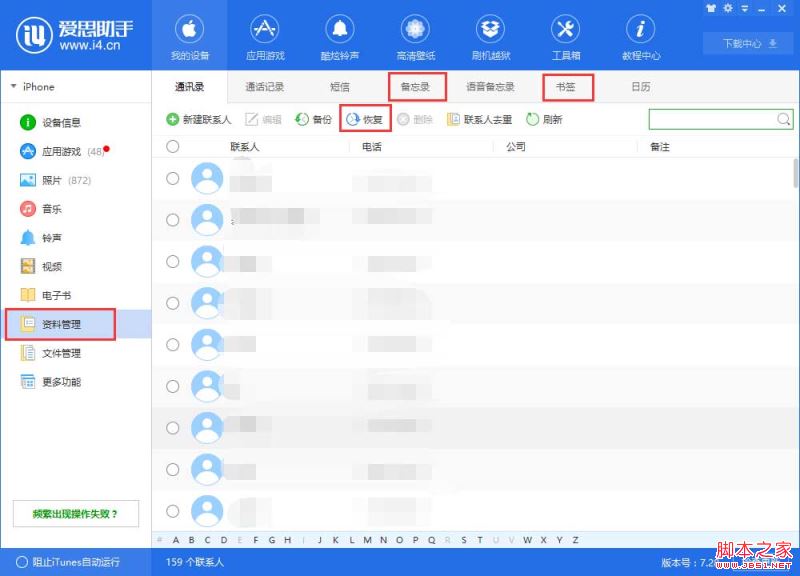
Task: Switch to the 备忘录 tab
Action: [x=416, y=87]
